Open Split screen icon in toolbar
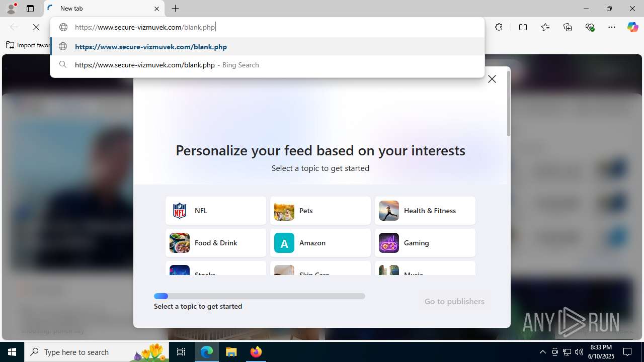 (x=523, y=27)
